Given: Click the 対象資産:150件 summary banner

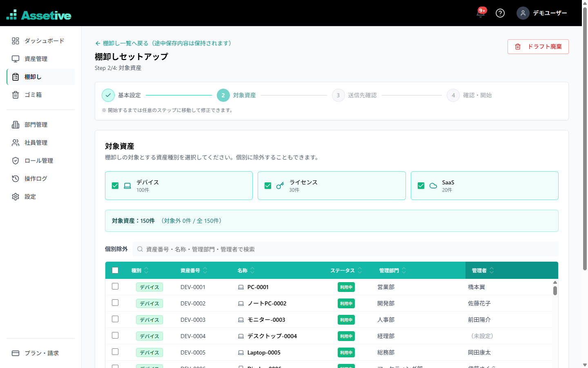Looking at the screenshot, I should pyautogui.click(x=332, y=221).
